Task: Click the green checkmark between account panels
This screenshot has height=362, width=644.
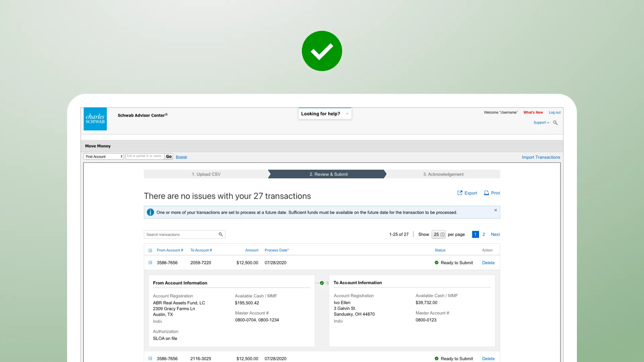Action: tap(322, 283)
